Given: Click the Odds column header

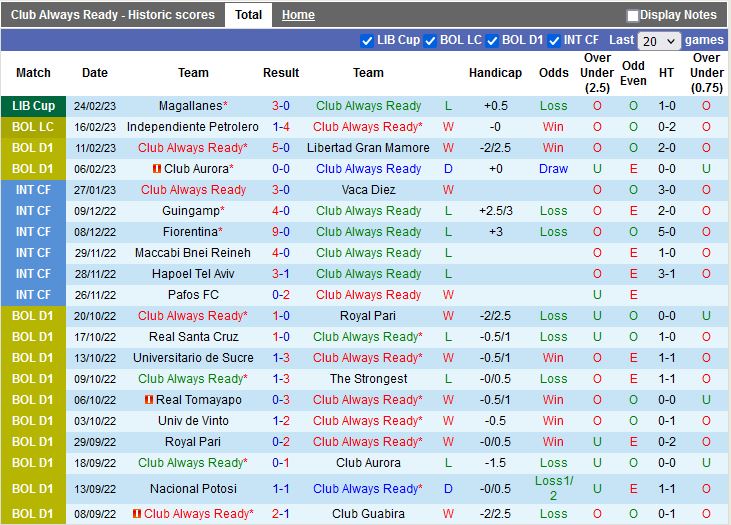Looking at the screenshot, I should pos(553,73).
